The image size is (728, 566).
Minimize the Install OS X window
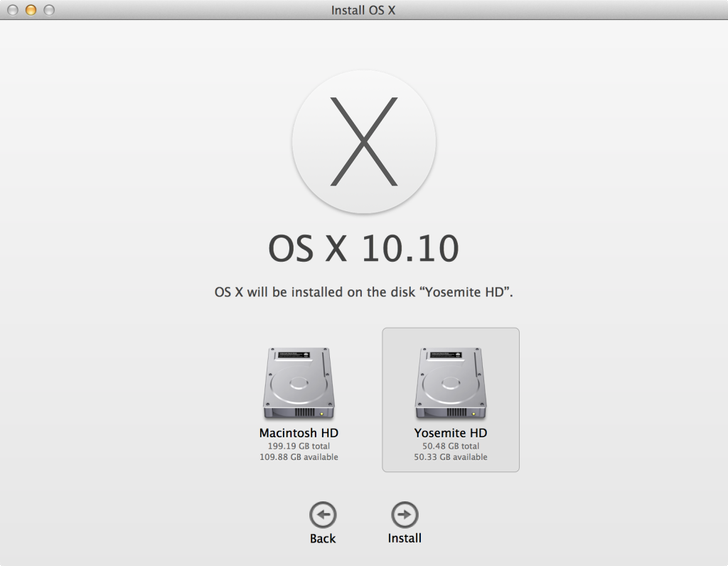coord(31,10)
